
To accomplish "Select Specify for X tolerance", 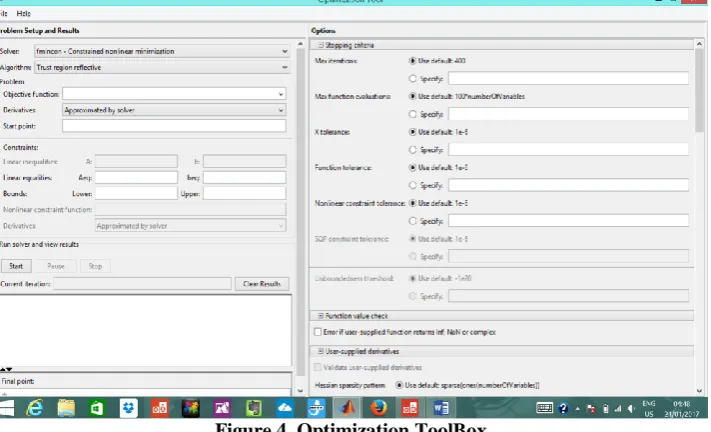I will point(412,150).
